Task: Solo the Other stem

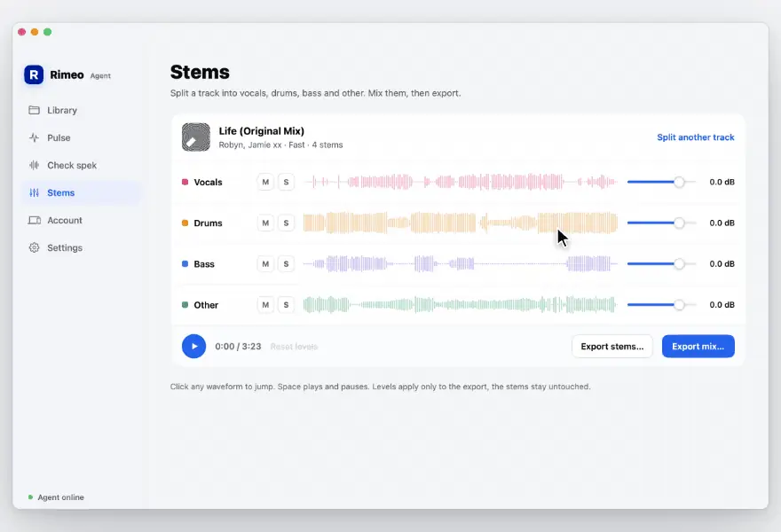Action: coord(286,304)
